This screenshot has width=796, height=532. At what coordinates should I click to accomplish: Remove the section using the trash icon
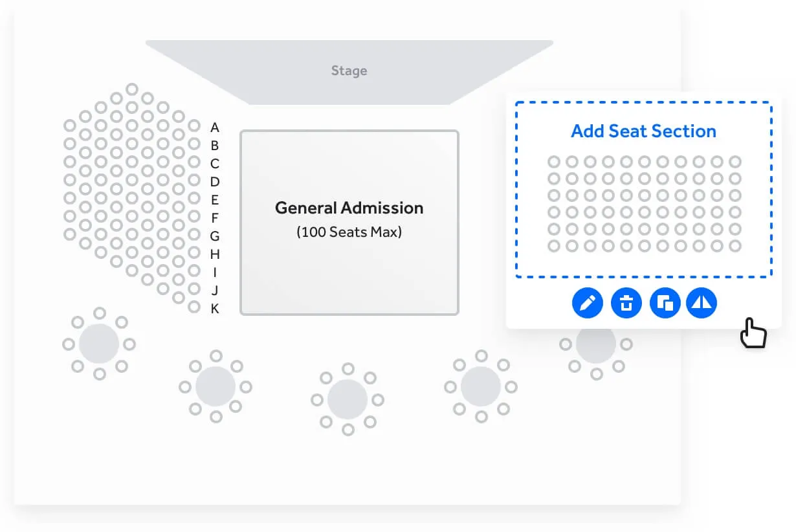click(x=626, y=303)
